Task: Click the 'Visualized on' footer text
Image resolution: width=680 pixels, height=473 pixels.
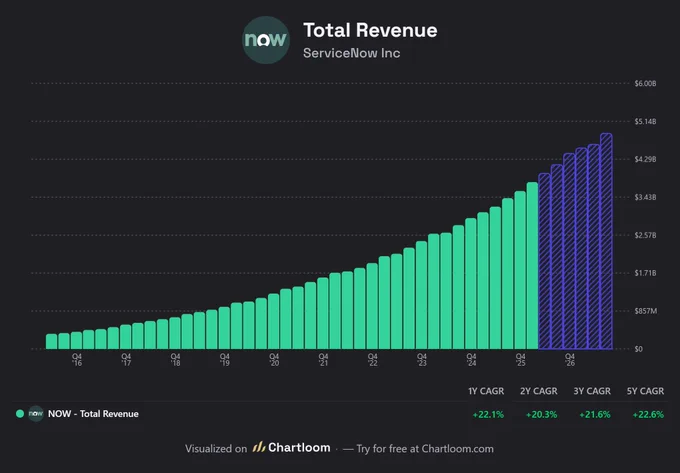Action: click(216, 449)
